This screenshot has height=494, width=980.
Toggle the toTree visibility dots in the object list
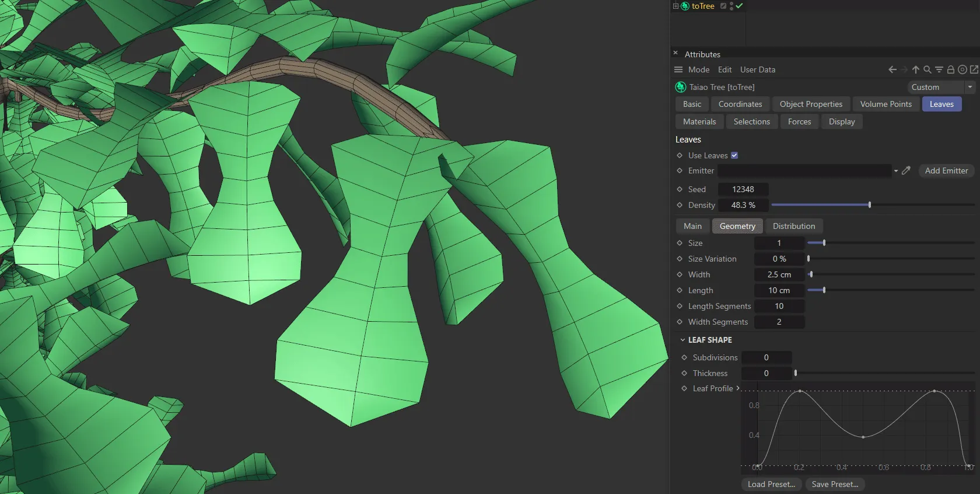731,6
